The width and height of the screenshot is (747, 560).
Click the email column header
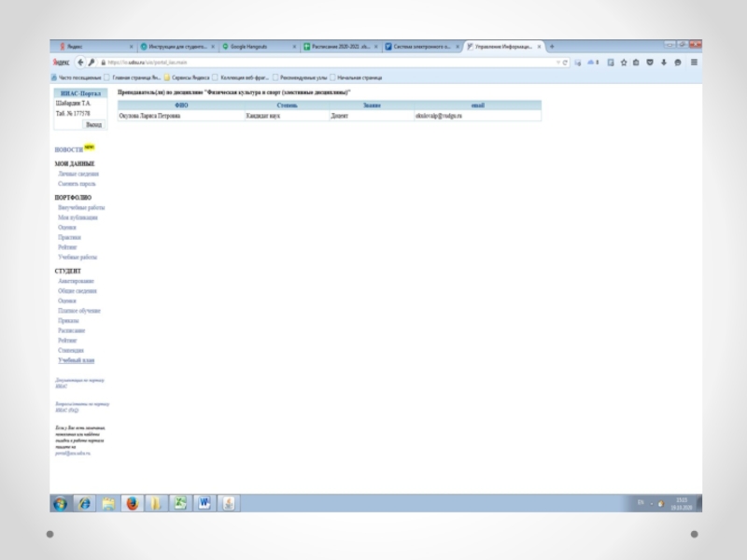coord(478,105)
